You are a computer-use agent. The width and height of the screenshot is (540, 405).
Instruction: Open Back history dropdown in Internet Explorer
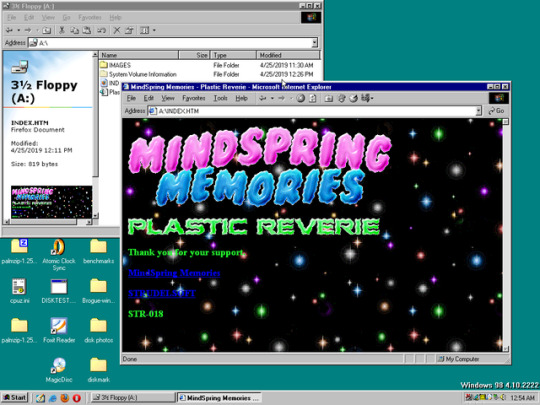pyautogui.click(x=272, y=98)
